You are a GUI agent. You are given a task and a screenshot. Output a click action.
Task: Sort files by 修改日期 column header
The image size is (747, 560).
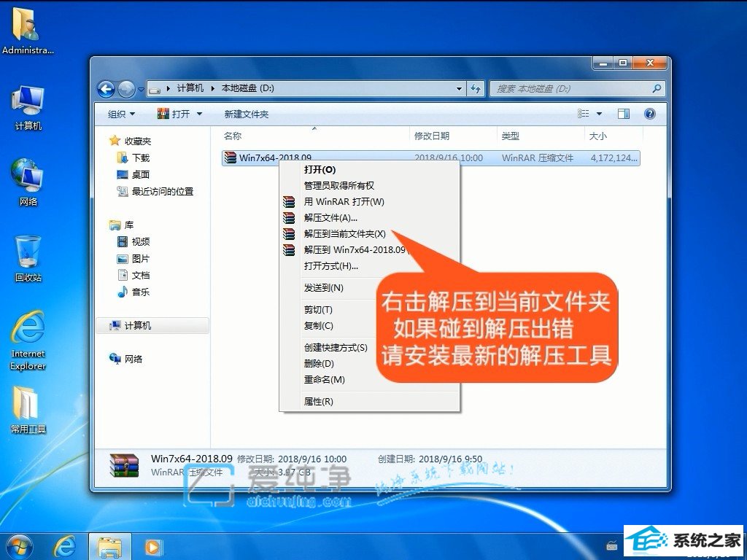click(432, 136)
